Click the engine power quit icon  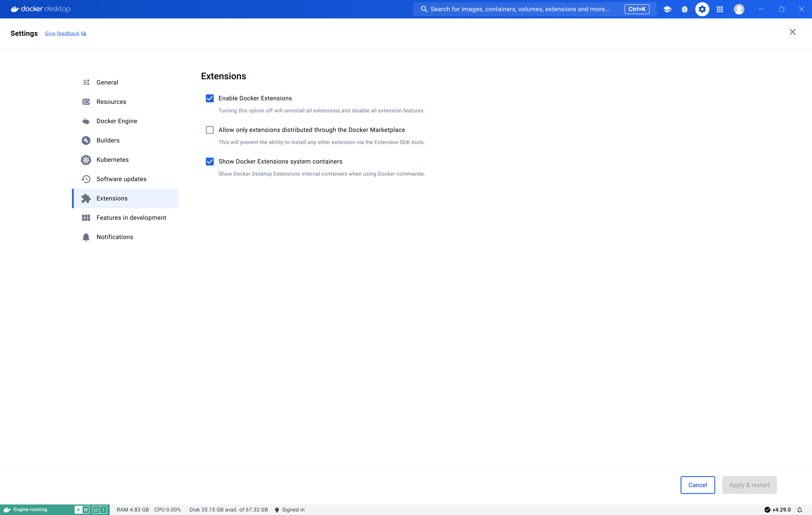[x=96, y=510]
